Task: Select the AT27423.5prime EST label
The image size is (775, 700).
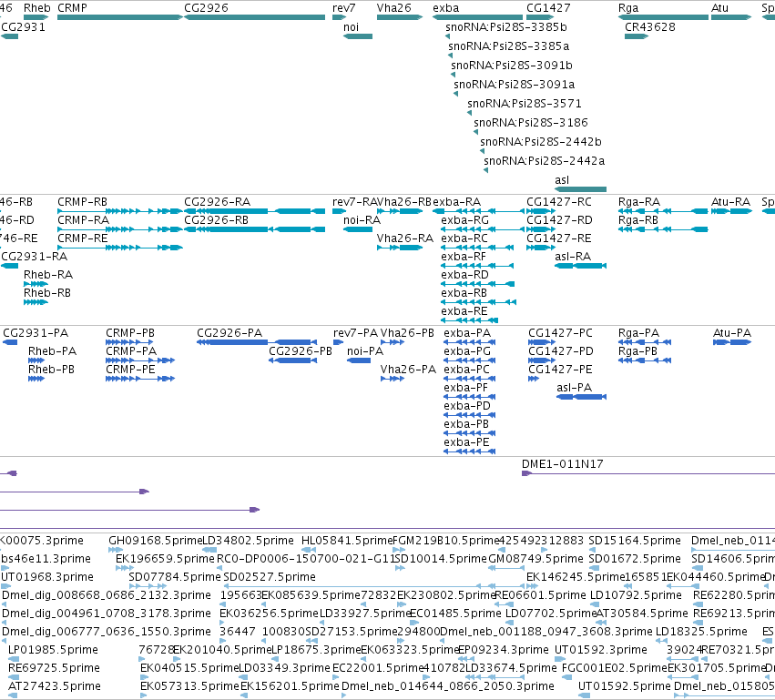Action: click(x=55, y=686)
